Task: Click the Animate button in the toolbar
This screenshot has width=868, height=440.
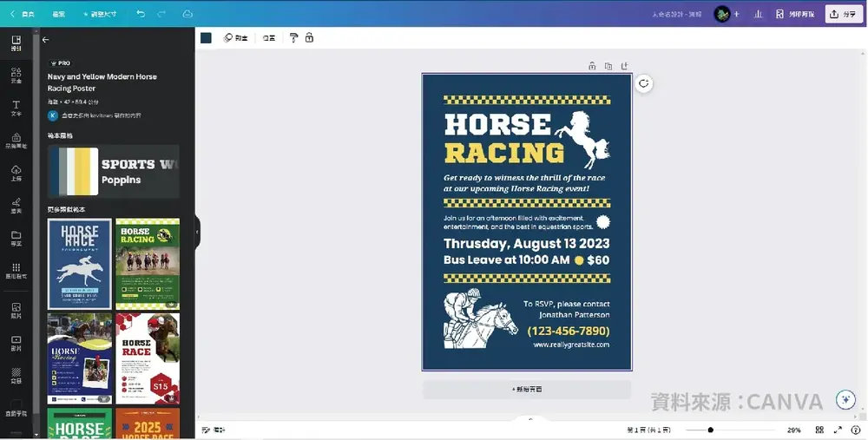Action: point(236,37)
